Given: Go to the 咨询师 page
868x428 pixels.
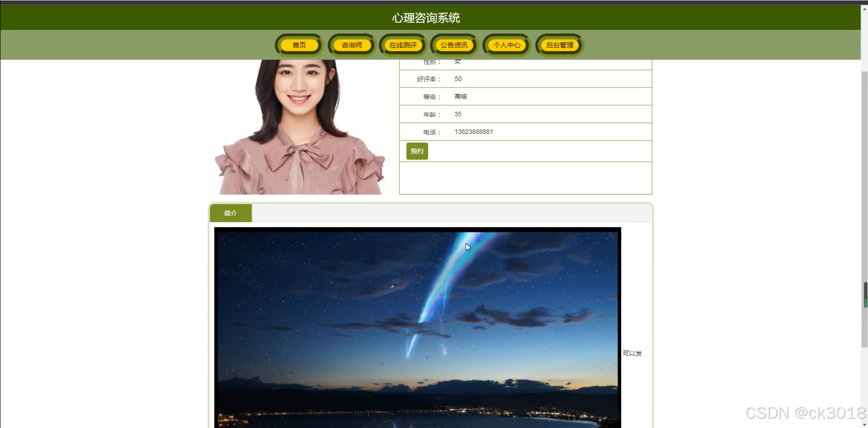Looking at the screenshot, I should pyautogui.click(x=352, y=45).
